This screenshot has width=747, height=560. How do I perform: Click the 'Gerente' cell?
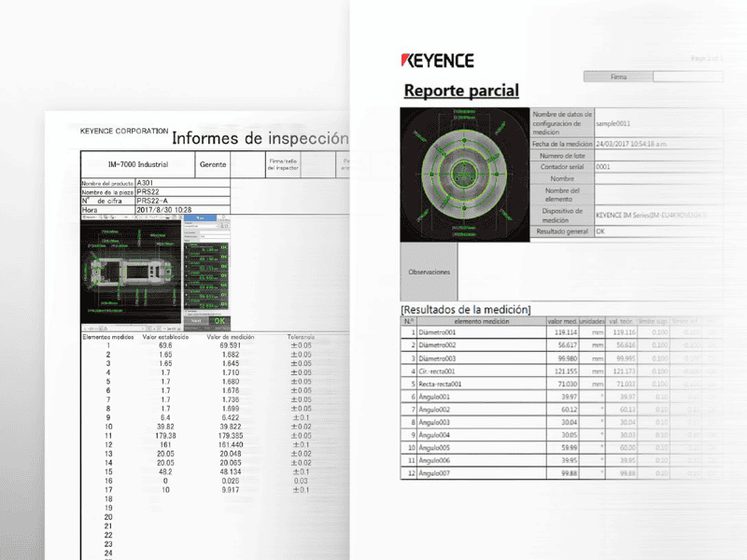(x=213, y=164)
